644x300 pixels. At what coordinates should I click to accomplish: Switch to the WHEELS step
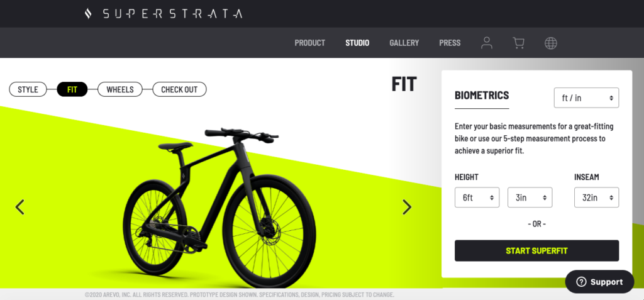pyautogui.click(x=120, y=89)
